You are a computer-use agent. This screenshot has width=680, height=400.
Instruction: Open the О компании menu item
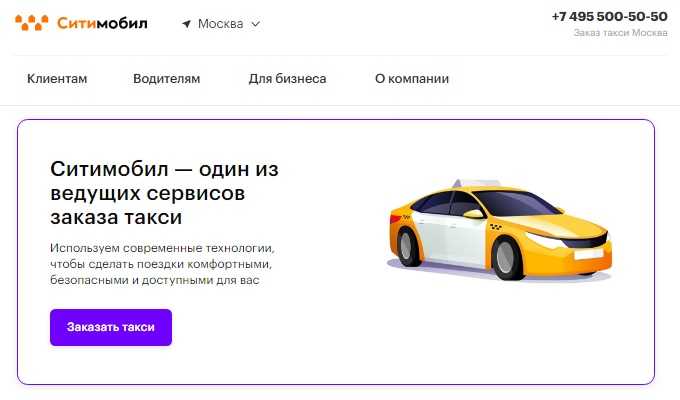412,79
